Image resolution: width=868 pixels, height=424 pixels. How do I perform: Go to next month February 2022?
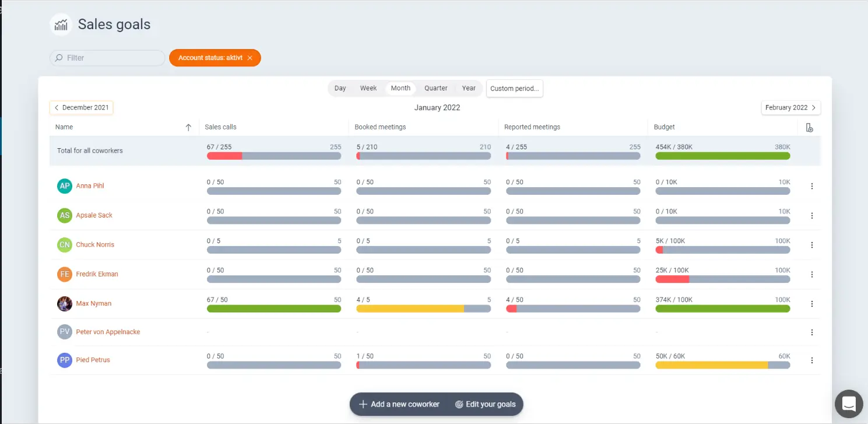[x=790, y=108]
